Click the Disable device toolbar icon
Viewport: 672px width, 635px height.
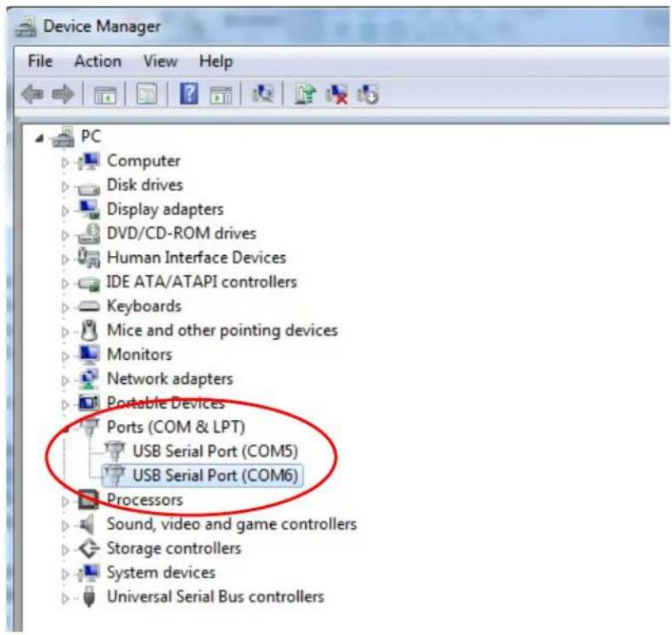click(368, 94)
